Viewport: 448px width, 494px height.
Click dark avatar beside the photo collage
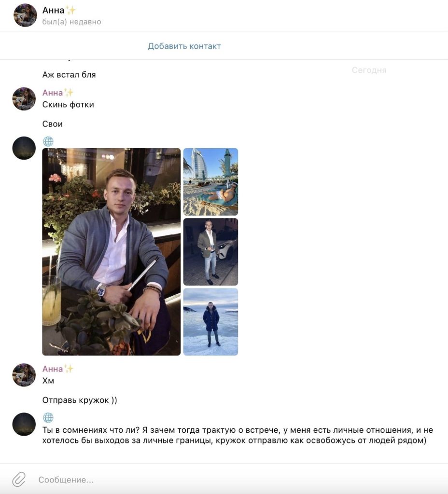pyautogui.click(x=24, y=148)
